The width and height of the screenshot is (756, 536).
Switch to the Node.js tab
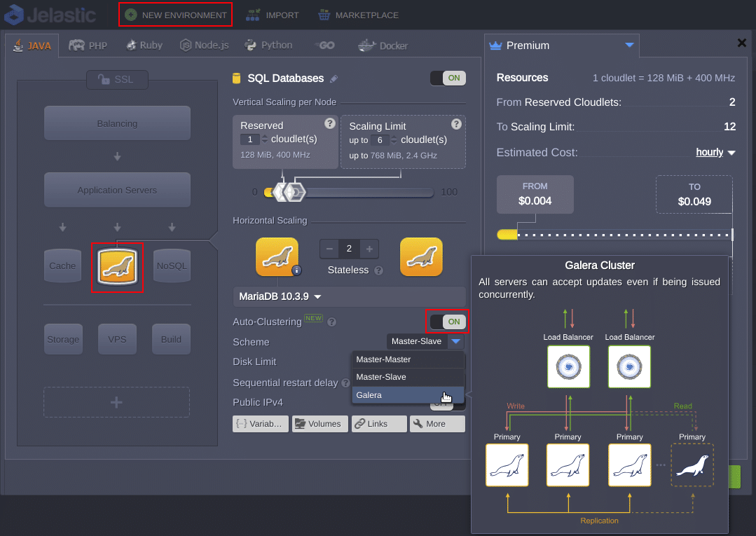205,46
